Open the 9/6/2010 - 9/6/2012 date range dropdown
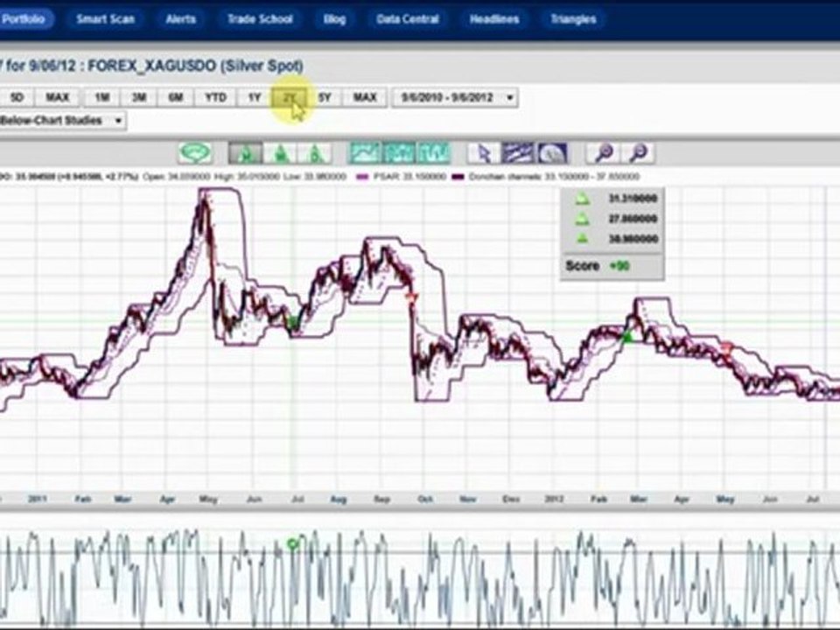 pos(454,97)
